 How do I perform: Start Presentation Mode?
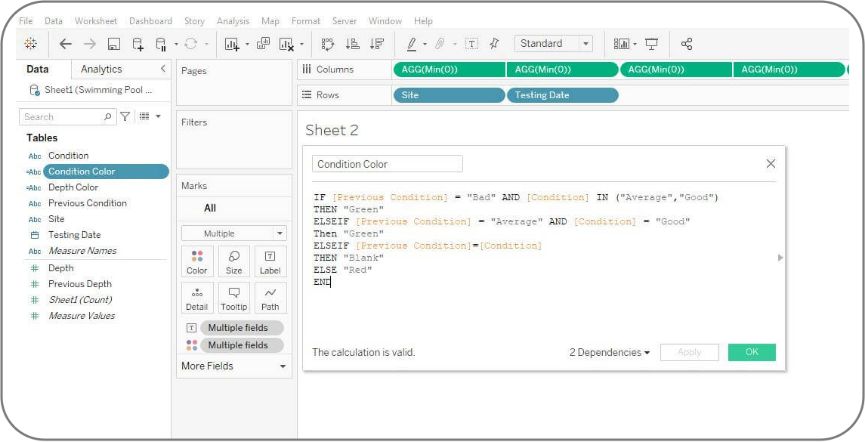pyautogui.click(x=652, y=44)
